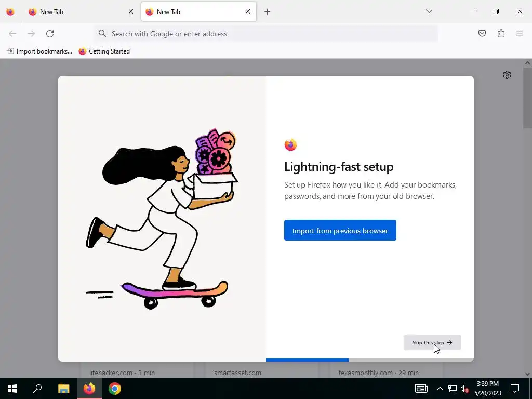Image resolution: width=532 pixels, height=399 pixels.
Task: Click Import from previous browser
Action: point(340,230)
